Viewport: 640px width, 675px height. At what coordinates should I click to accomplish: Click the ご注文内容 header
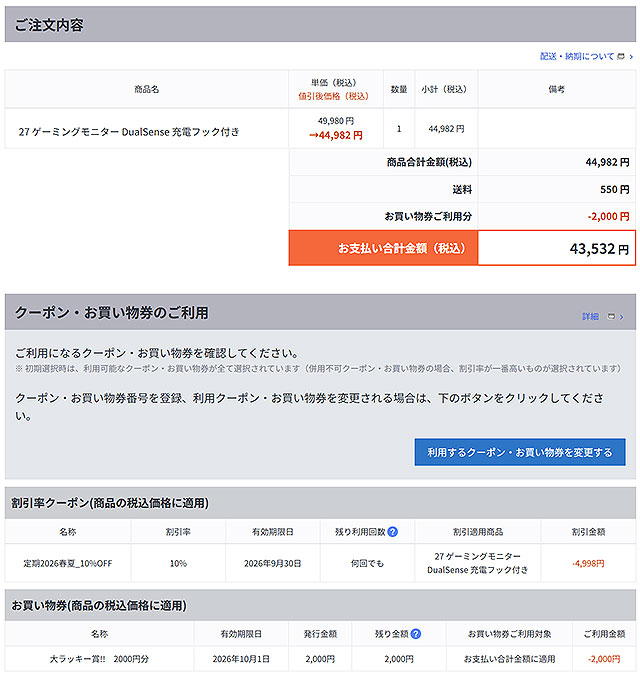click(320, 24)
